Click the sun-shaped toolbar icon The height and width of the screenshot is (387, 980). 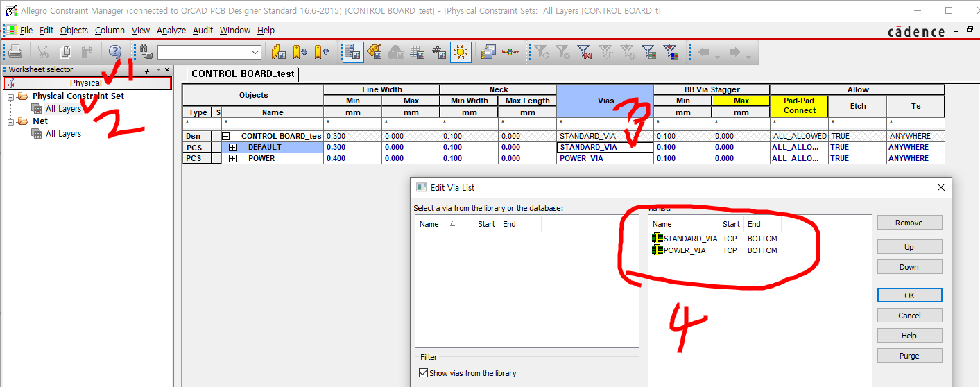click(461, 52)
